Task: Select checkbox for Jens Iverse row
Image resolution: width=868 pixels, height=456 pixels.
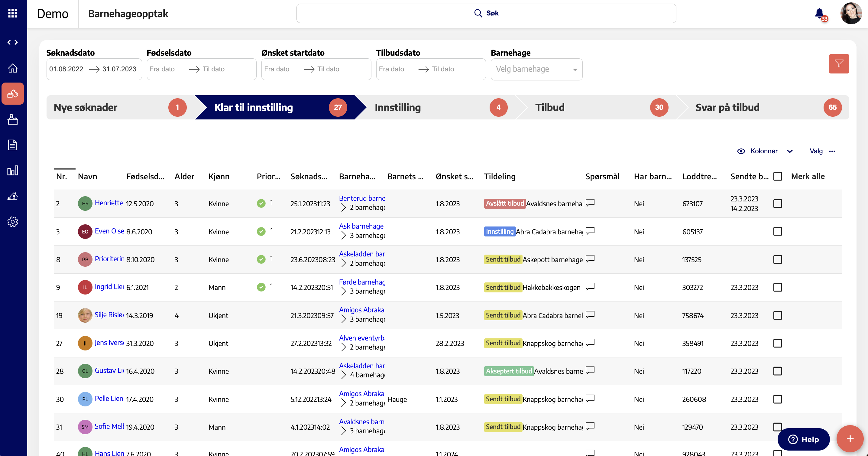Action: (777, 343)
